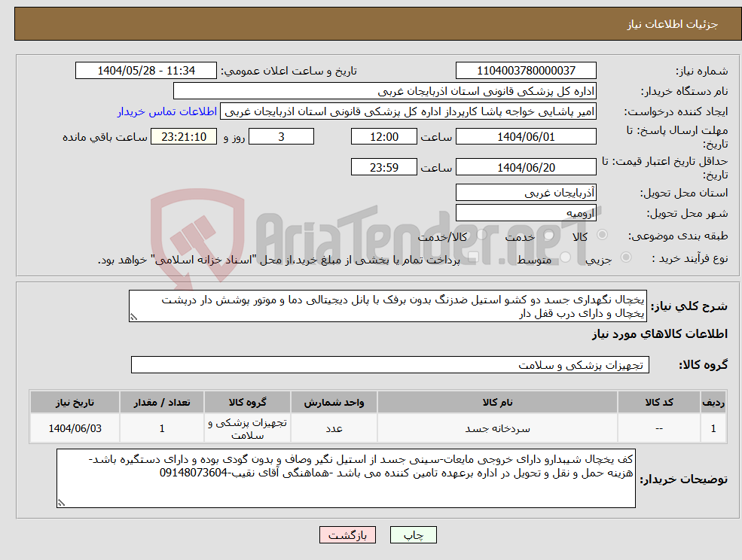This screenshot has height=560, width=742.
Task: Click the واحد شمارش column header
Action: click(x=334, y=402)
